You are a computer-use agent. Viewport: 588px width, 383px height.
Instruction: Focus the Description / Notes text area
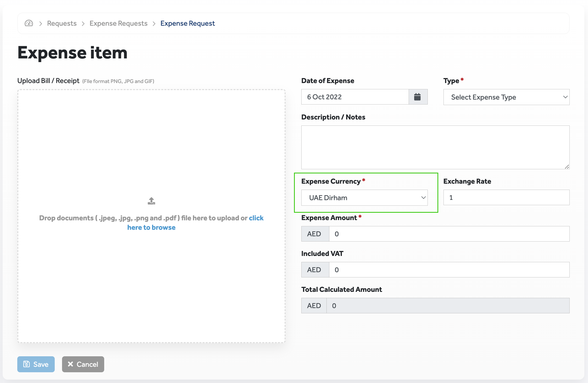435,147
